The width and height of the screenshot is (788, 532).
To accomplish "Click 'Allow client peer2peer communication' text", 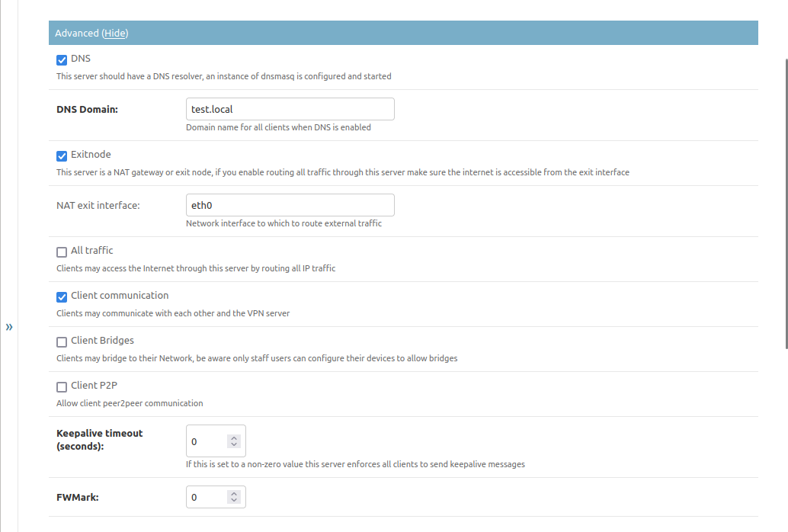I will tap(130, 403).
